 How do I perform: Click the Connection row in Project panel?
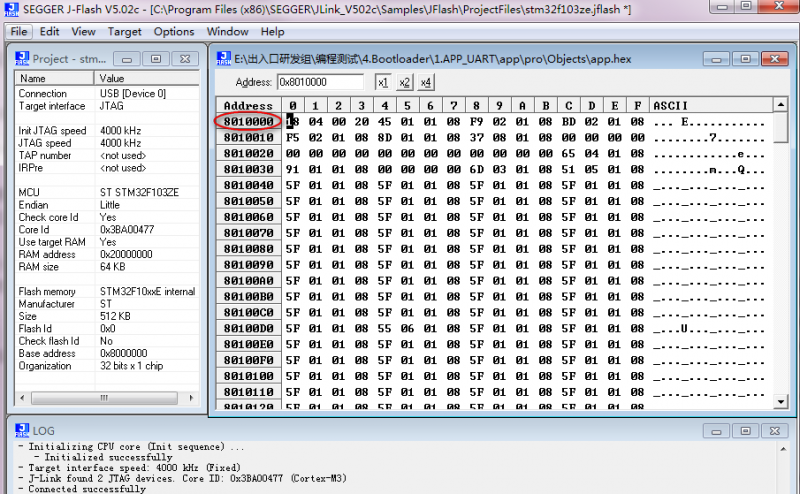(x=107, y=93)
